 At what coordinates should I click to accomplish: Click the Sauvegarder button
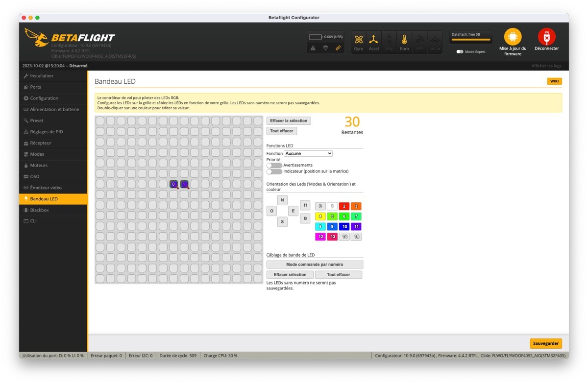point(545,343)
